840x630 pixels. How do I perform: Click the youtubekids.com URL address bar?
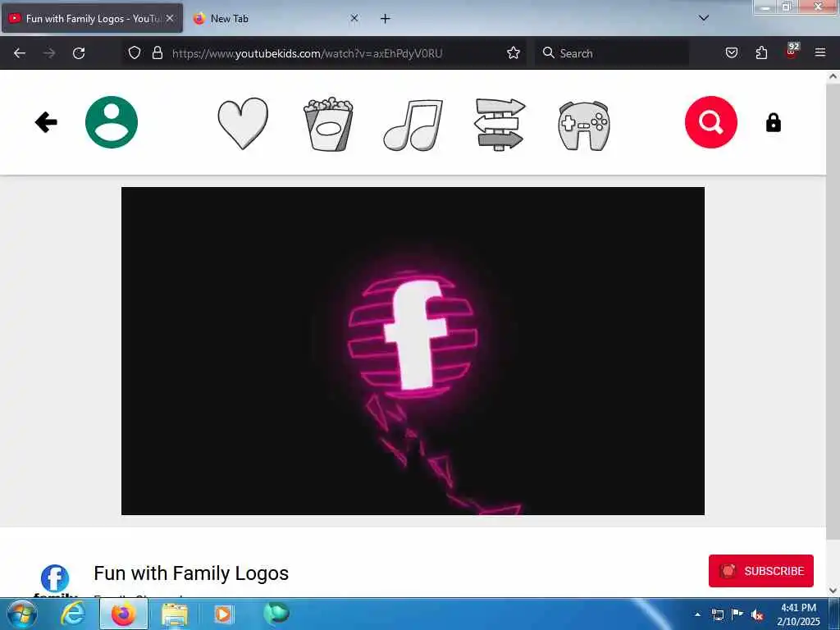[x=324, y=53]
